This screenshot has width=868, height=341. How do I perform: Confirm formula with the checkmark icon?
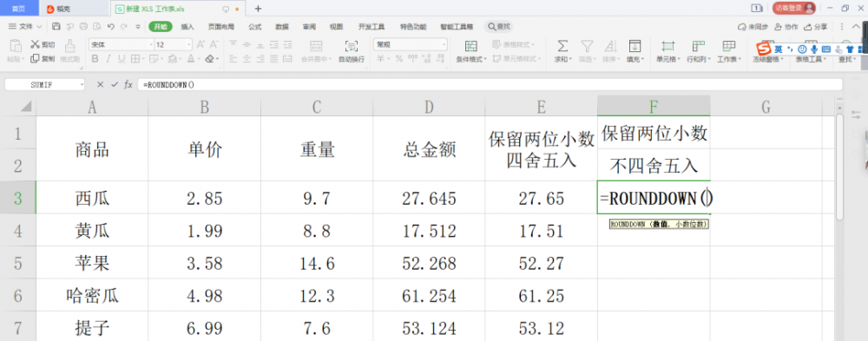[115, 84]
